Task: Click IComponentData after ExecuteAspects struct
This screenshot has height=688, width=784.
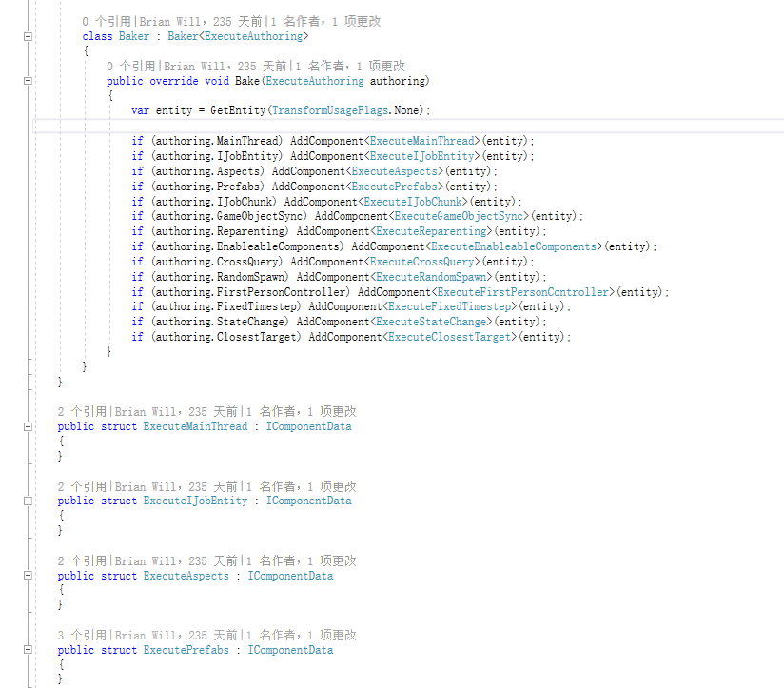Action: pyautogui.click(x=290, y=576)
